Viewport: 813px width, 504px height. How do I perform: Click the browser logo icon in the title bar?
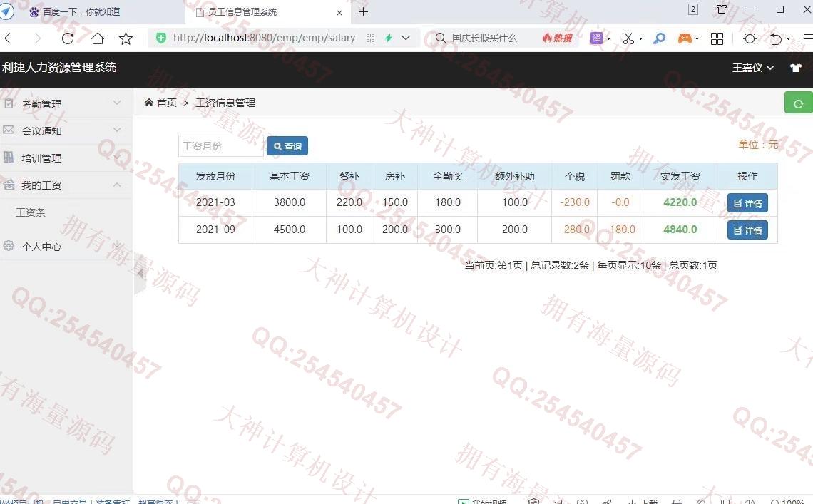[6, 11]
